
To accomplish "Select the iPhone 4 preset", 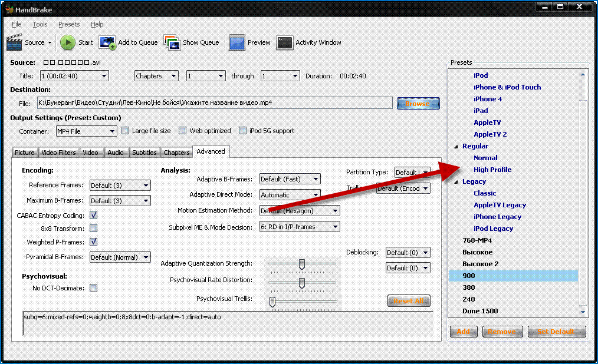I will coord(487,99).
